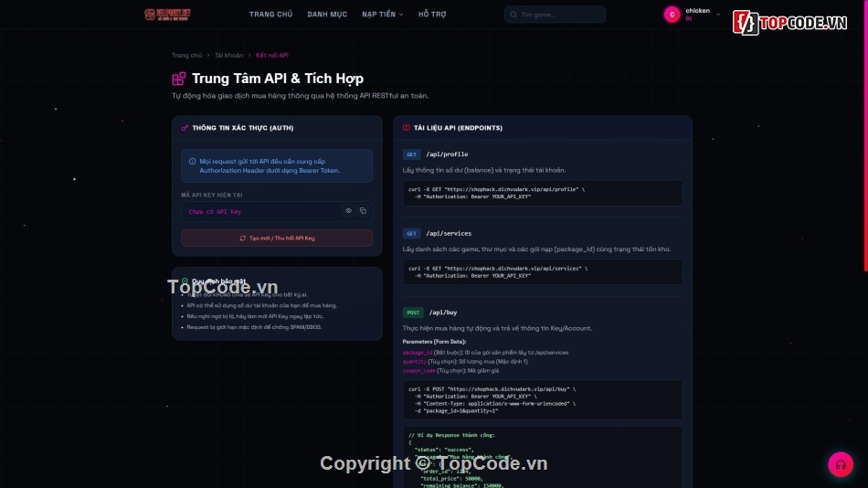The width and height of the screenshot is (868, 488).
Task: Go to Trang chủ breadcrumb link
Action: coord(186,56)
